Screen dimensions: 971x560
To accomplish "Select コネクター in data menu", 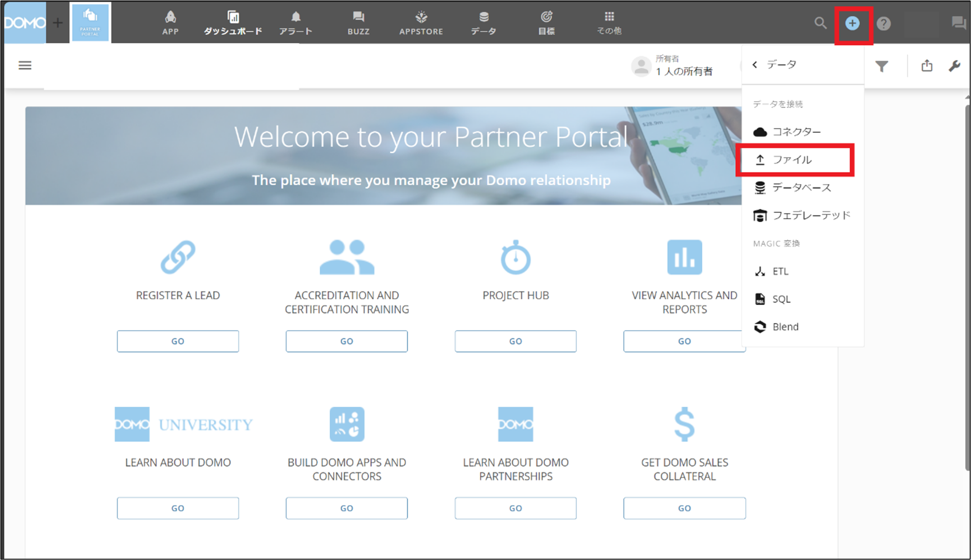I will click(803, 132).
